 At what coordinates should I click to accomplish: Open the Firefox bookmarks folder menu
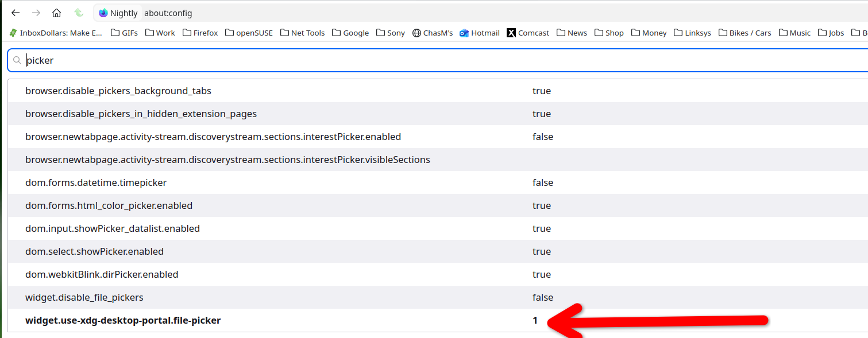pos(200,33)
